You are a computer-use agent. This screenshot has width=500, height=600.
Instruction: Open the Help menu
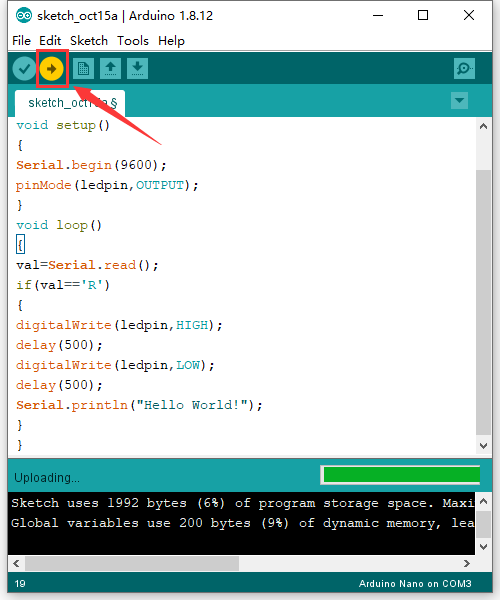click(171, 41)
